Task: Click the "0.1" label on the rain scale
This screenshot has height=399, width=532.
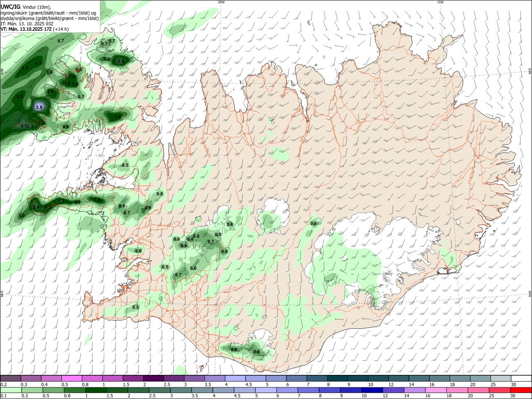Action: click(4, 396)
